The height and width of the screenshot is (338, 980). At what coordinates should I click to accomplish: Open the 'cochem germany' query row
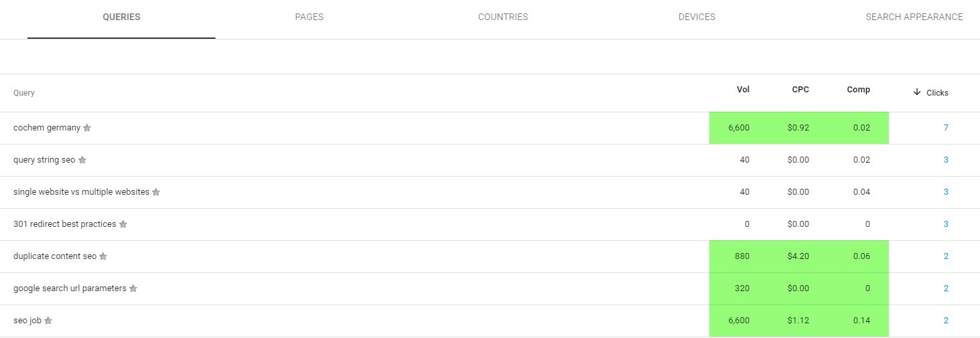[47, 128]
